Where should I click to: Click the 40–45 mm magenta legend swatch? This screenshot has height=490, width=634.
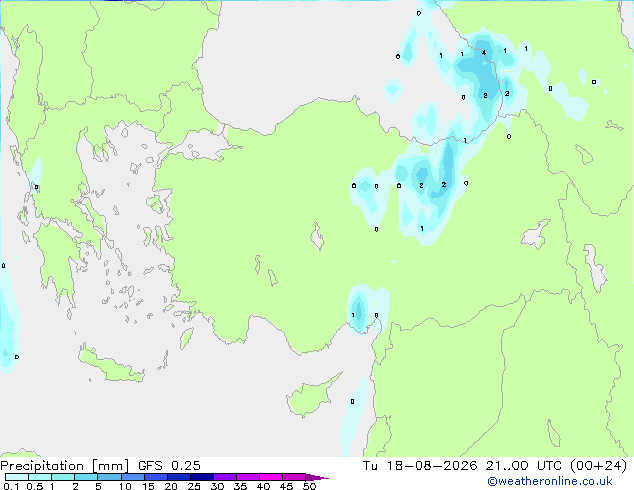271,477
